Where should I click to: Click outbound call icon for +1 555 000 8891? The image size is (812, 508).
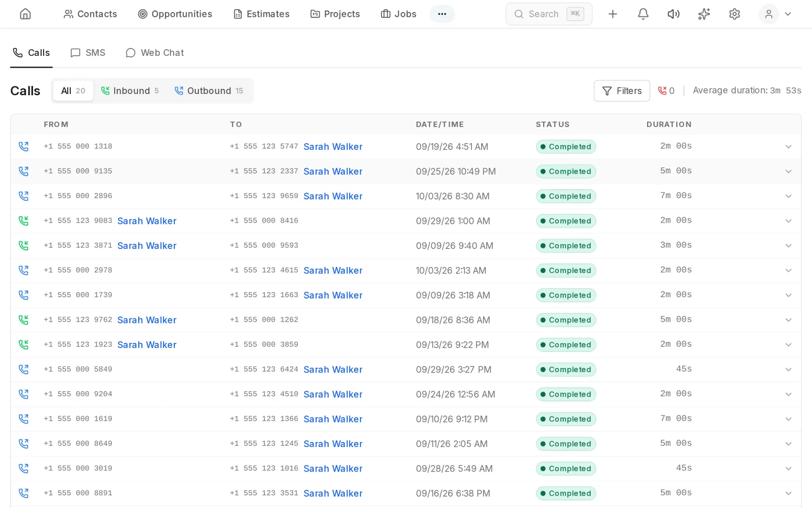pyautogui.click(x=24, y=493)
